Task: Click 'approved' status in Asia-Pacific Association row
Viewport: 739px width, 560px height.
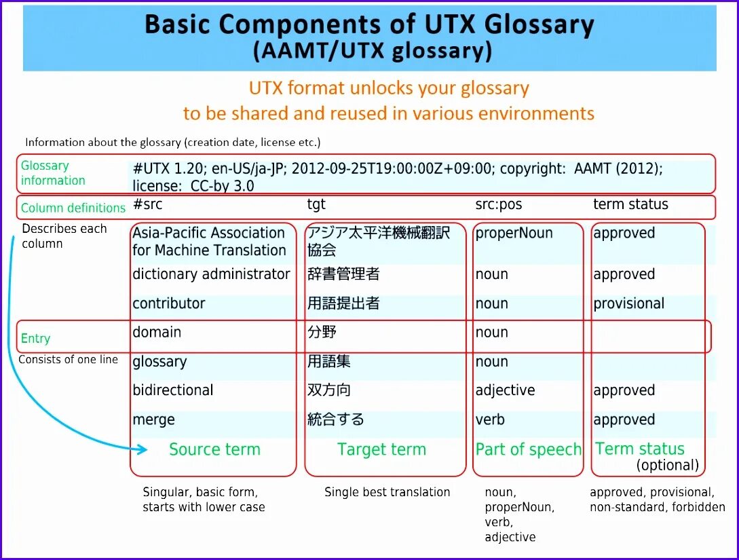Action: pyautogui.click(x=624, y=233)
